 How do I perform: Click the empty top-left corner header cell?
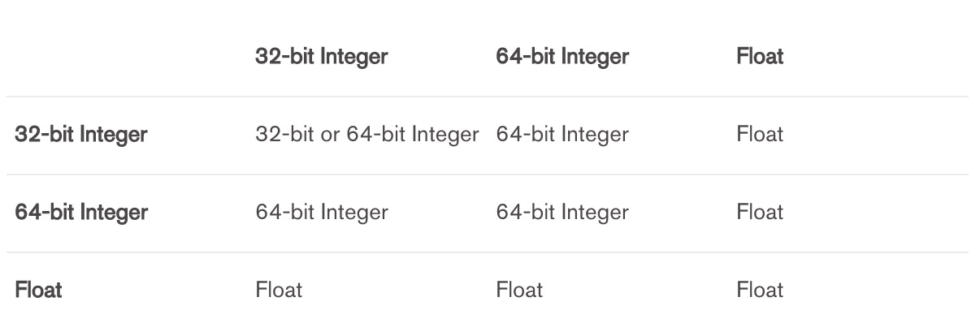127,58
